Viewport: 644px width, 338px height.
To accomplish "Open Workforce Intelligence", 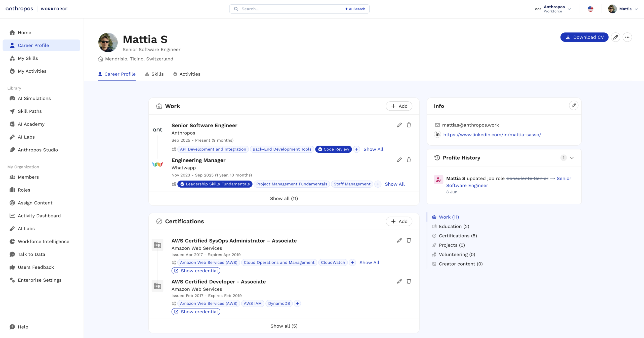I will point(42,241).
